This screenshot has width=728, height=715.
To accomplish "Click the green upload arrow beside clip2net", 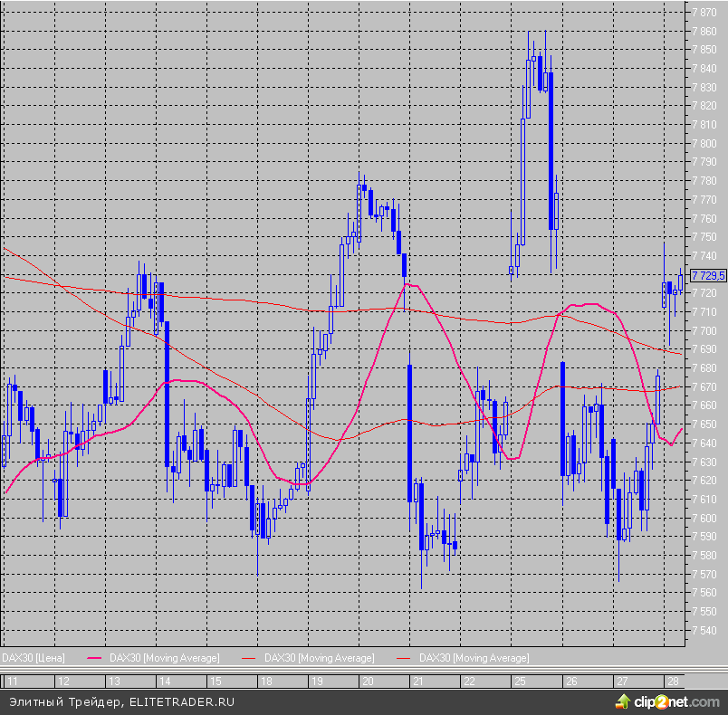I will click(623, 701).
